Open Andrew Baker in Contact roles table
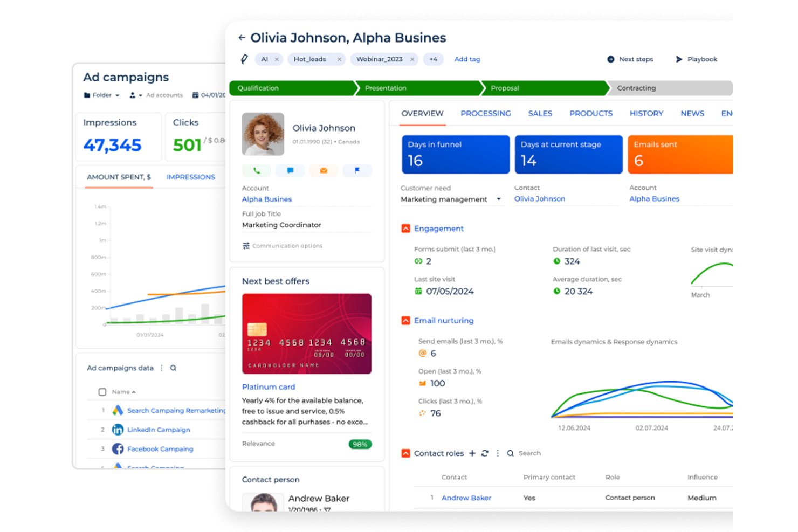The image size is (798, 532). (x=466, y=498)
